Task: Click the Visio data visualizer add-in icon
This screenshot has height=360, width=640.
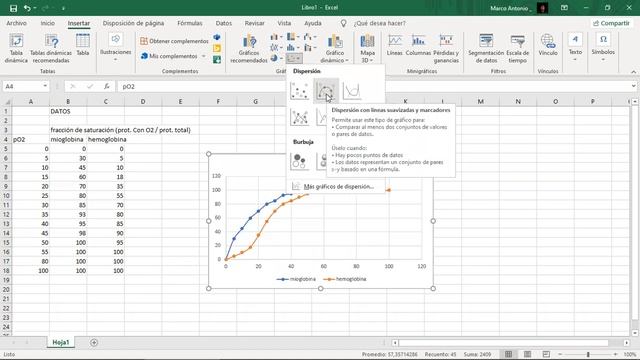Action: [217, 38]
